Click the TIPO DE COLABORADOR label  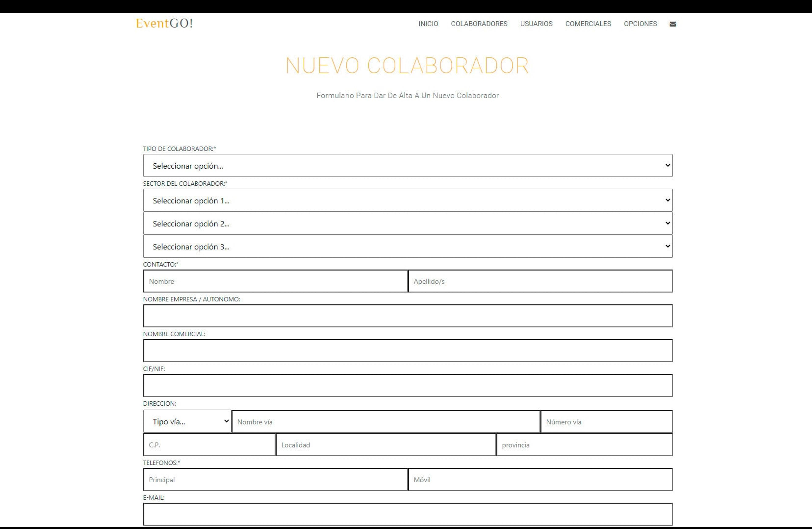pyautogui.click(x=179, y=149)
